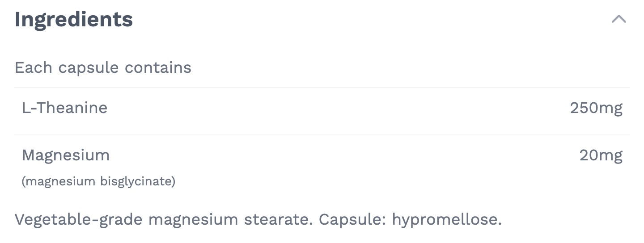Click "capsule" in "Each capsule contains"
This screenshot has height=243, width=644.
(x=89, y=68)
